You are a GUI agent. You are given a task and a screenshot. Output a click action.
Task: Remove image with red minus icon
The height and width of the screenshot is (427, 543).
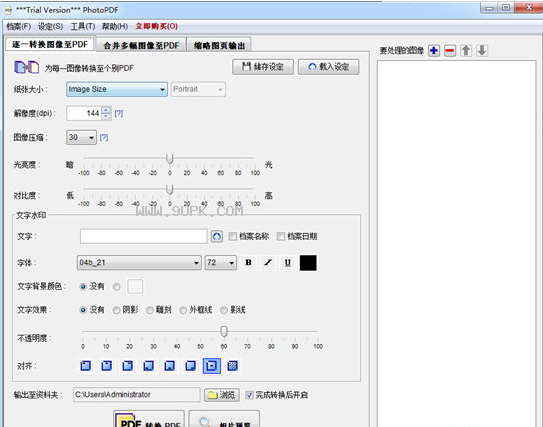(x=450, y=51)
